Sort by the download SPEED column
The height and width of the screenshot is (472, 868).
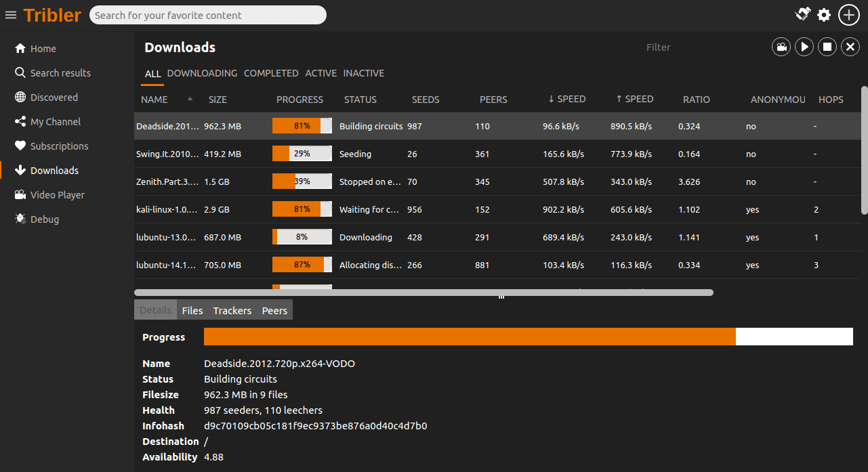575,100
